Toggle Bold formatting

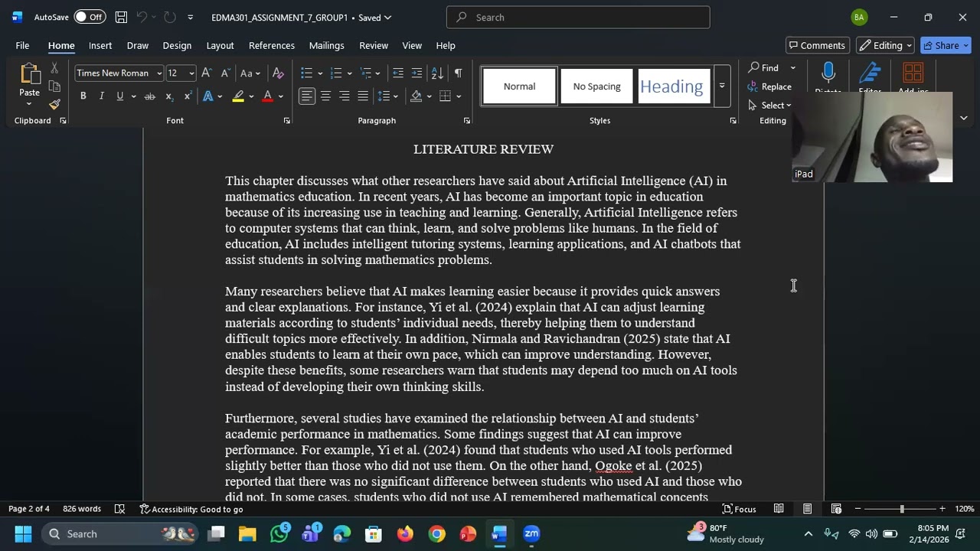click(x=83, y=96)
